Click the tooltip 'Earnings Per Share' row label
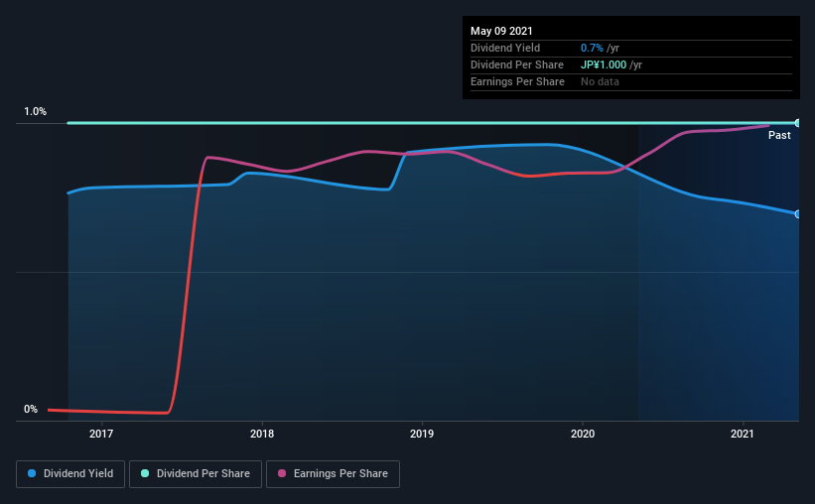The width and height of the screenshot is (815, 504). point(517,81)
